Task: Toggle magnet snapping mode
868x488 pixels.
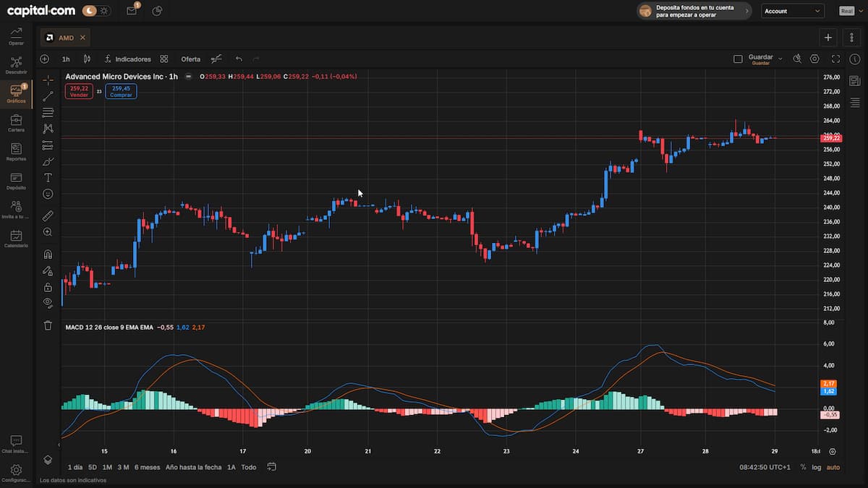Action: coord(48,254)
